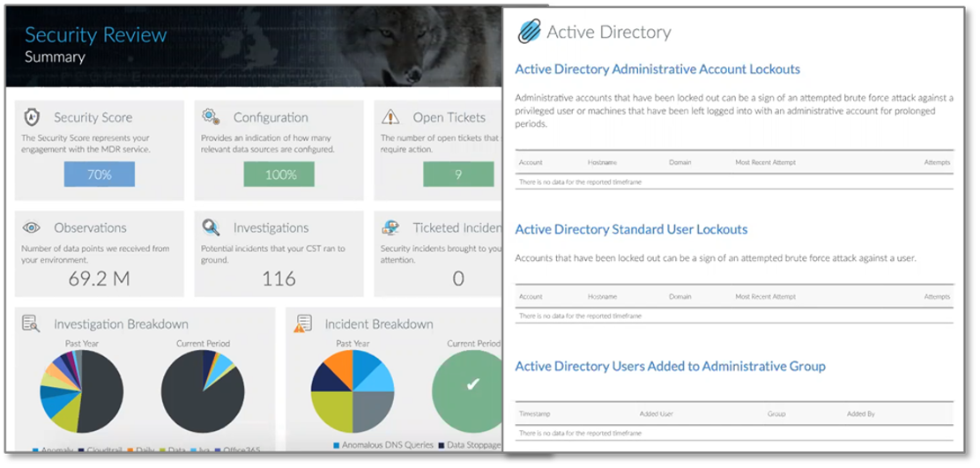Click the no-data row in Administrative Account Lockouts
This screenshot has width=980, height=468.
734,182
